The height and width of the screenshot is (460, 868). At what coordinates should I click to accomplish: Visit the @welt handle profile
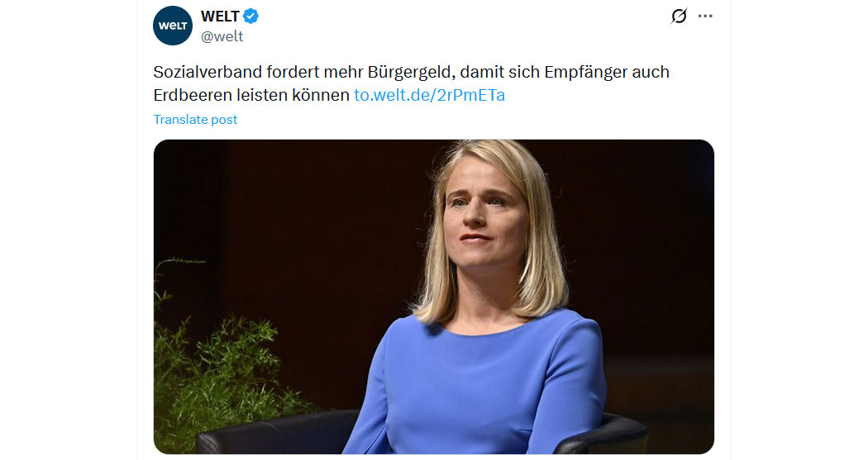pyautogui.click(x=222, y=36)
